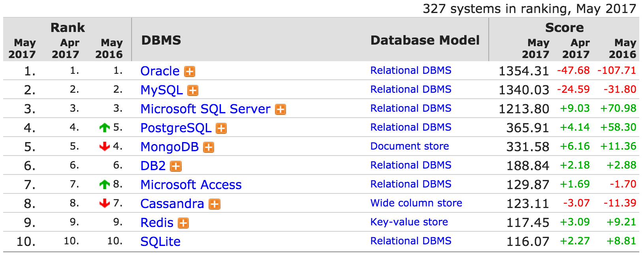The height and width of the screenshot is (255, 644).
Task: Expand info icon next to Microsoft SQL Server
Action: point(281,109)
